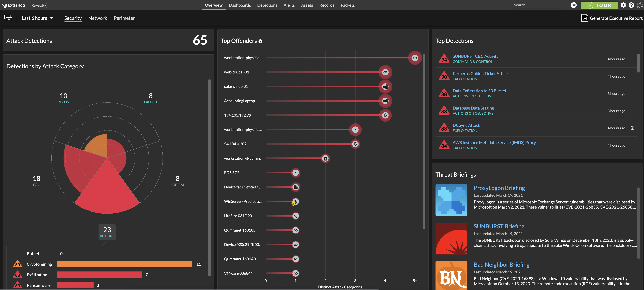Click the workstation-it-admin marker icon
The image size is (644, 290).
(x=325, y=158)
